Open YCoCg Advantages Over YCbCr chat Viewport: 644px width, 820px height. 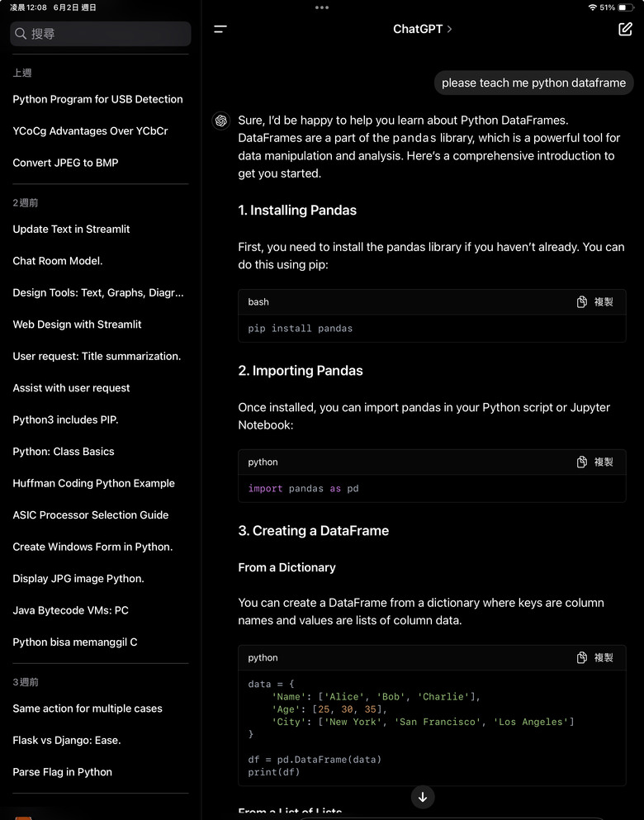[x=91, y=131]
